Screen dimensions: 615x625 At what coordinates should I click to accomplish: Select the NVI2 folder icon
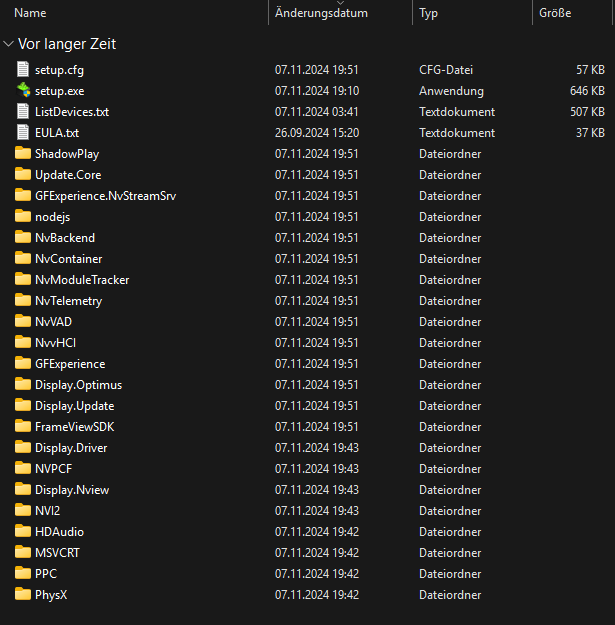click(23, 511)
